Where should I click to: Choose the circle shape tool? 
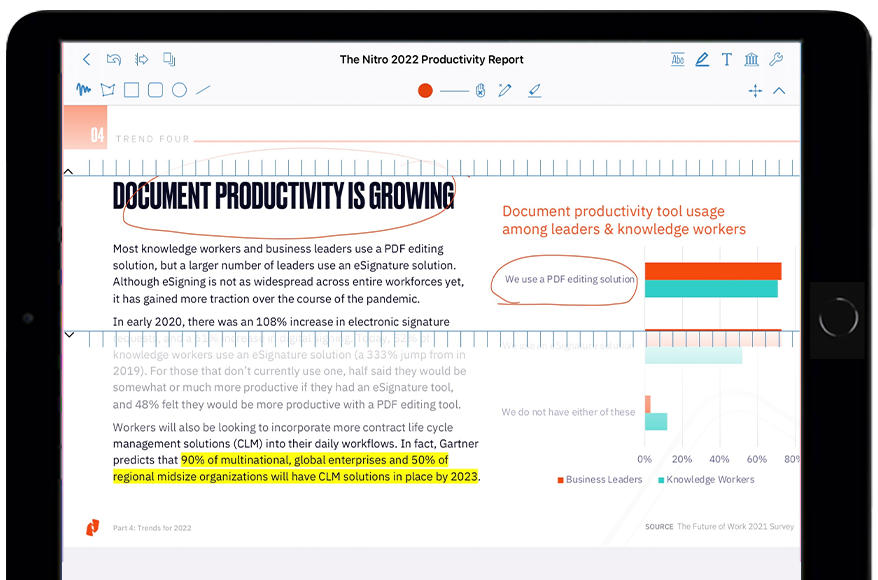[179, 90]
